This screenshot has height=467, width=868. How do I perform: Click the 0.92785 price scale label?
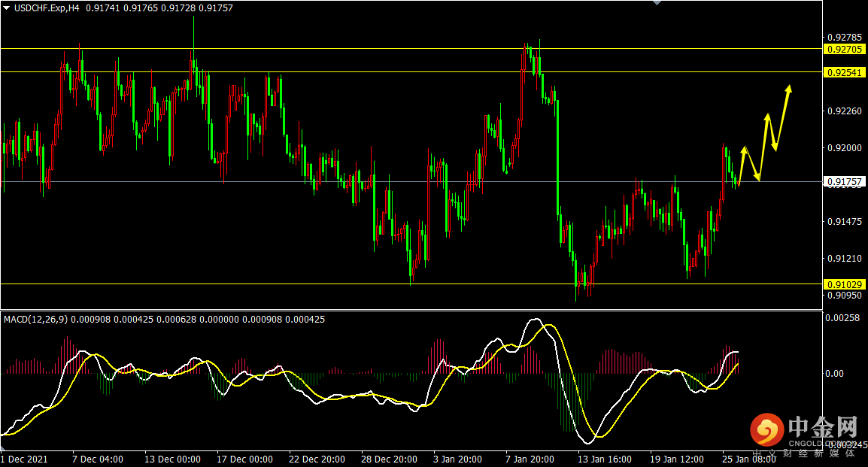[x=844, y=38]
